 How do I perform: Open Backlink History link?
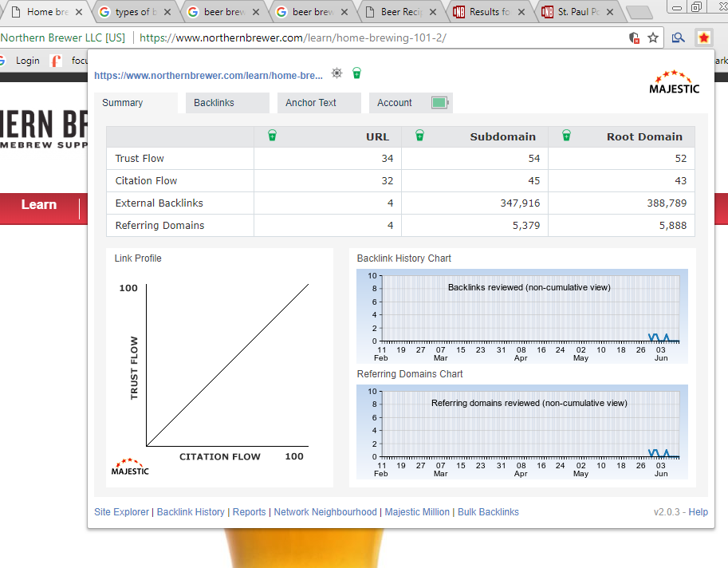pyautogui.click(x=191, y=512)
